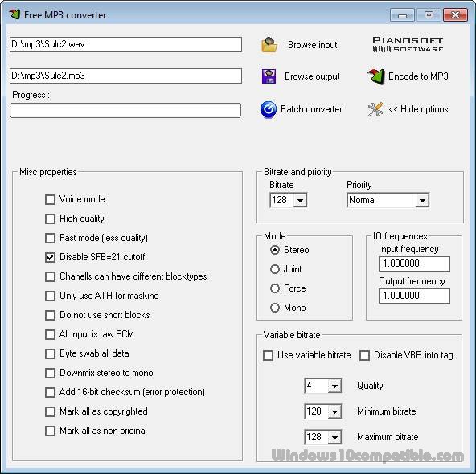Screen dimensions: 476x474
Task: Click the Browse output floppy disk icon
Action: pos(269,76)
